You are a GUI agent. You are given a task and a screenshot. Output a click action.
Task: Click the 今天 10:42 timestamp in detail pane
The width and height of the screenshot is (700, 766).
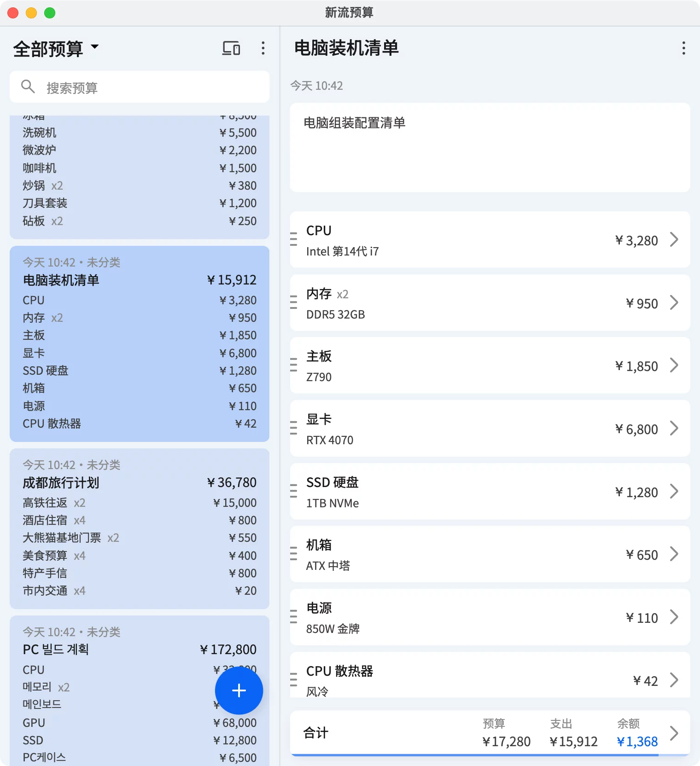(x=316, y=86)
